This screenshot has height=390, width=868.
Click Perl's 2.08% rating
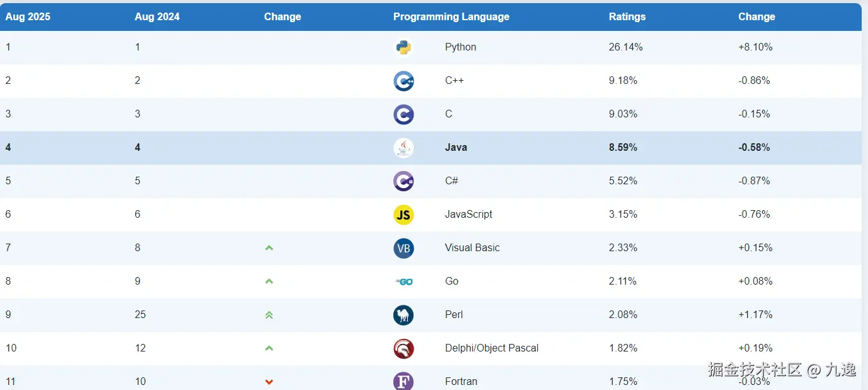click(623, 315)
